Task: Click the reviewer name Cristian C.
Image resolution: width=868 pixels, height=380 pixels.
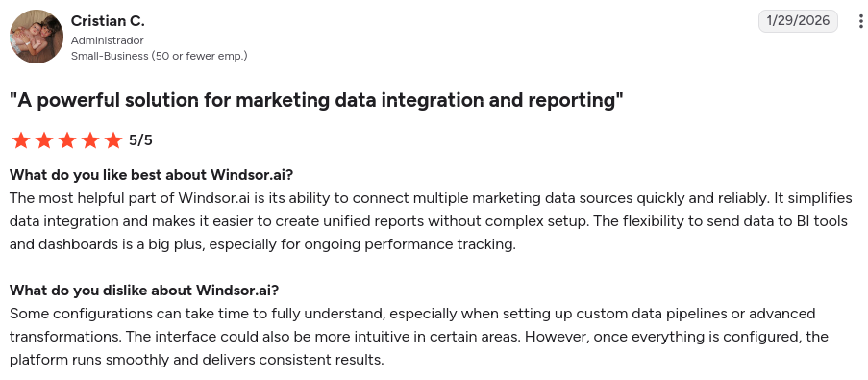Action: click(x=108, y=21)
